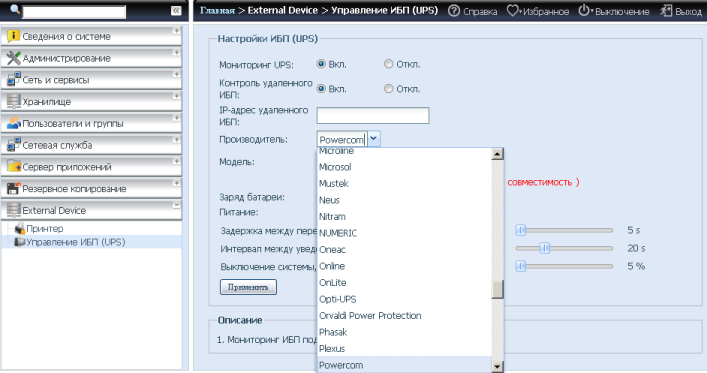The height and width of the screenshot is (373, 707).
Task: Expand the Сеть и сервисы section
Action: (177, 74)
